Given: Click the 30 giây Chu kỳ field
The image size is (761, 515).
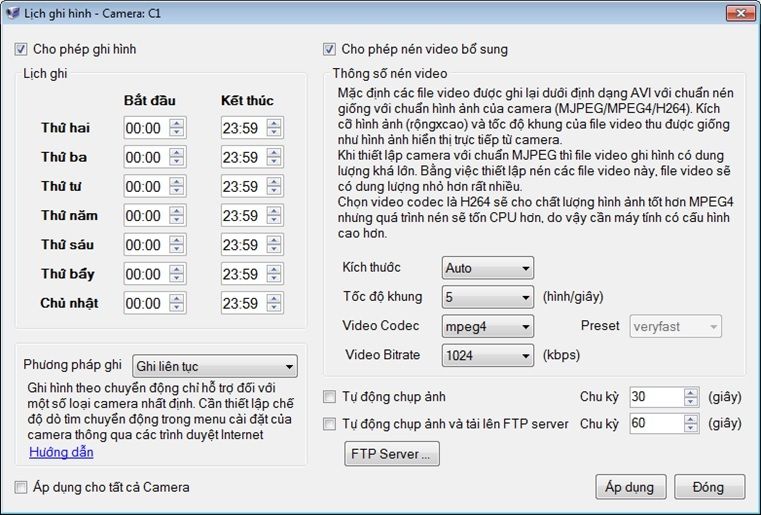Looking at the screenshot, I should [x=664, y=397].
